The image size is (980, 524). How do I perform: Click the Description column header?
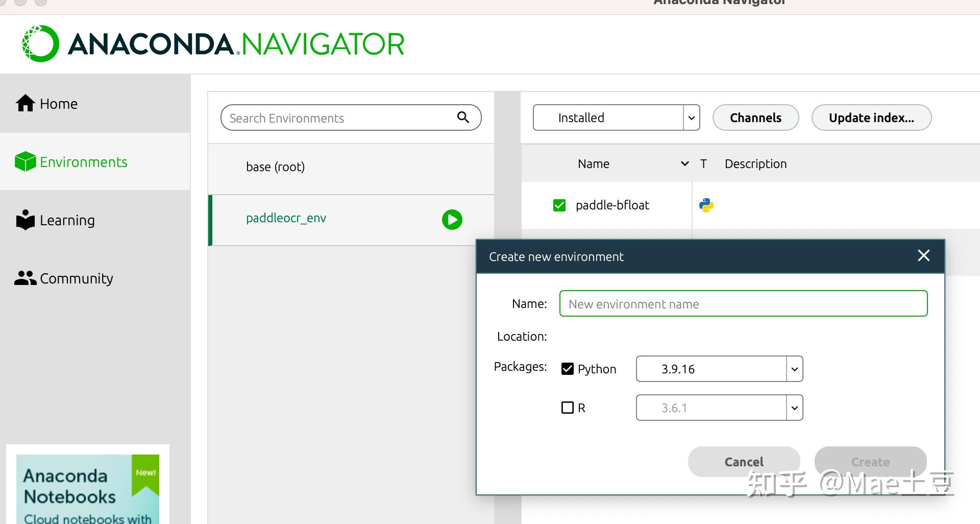click(x=755, y=164)
